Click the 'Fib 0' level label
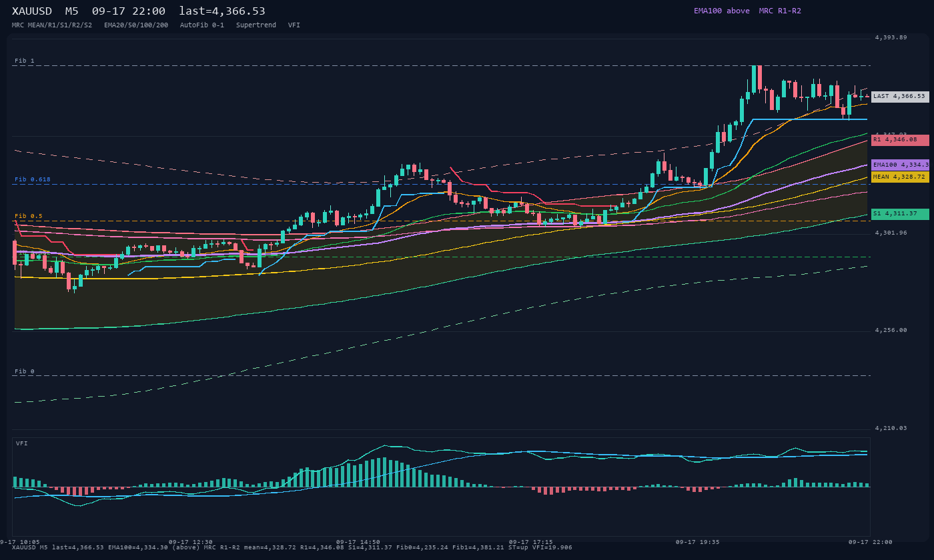Screen dimensions: 934x560 point(25,371)
